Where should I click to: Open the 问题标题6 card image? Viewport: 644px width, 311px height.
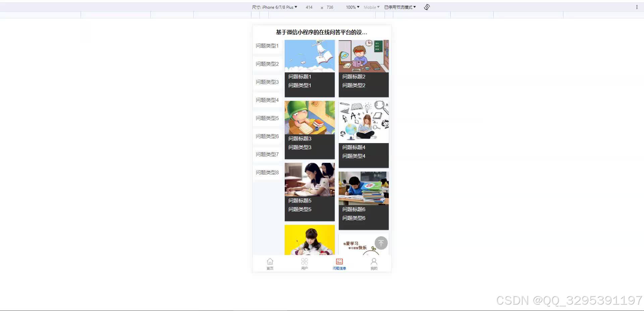364,188
